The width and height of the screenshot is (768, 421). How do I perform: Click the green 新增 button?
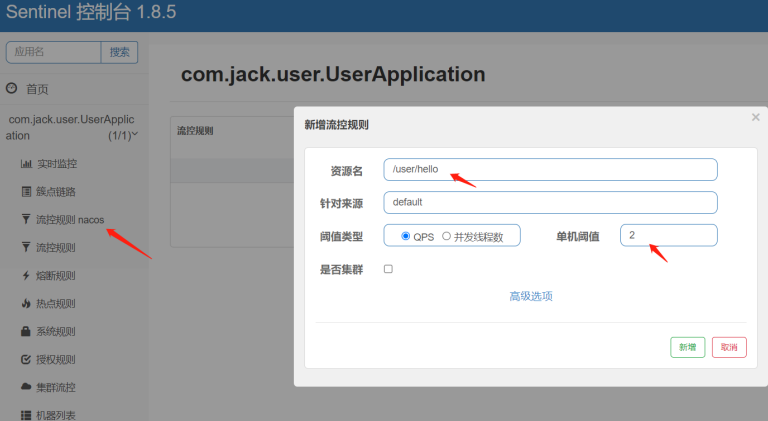tap(687, 347)
